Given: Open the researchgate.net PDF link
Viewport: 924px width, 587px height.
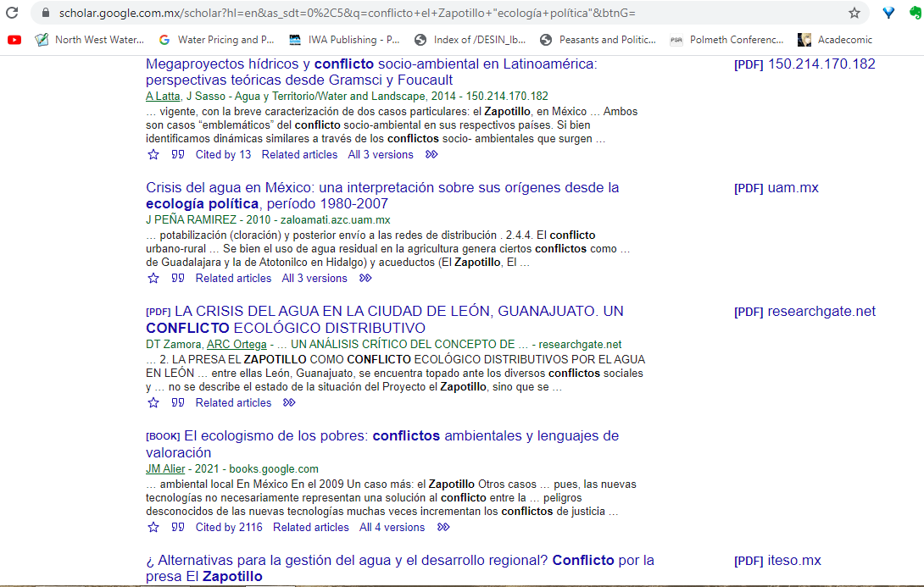Looking at the screenshot, I should tap(805, 312).
